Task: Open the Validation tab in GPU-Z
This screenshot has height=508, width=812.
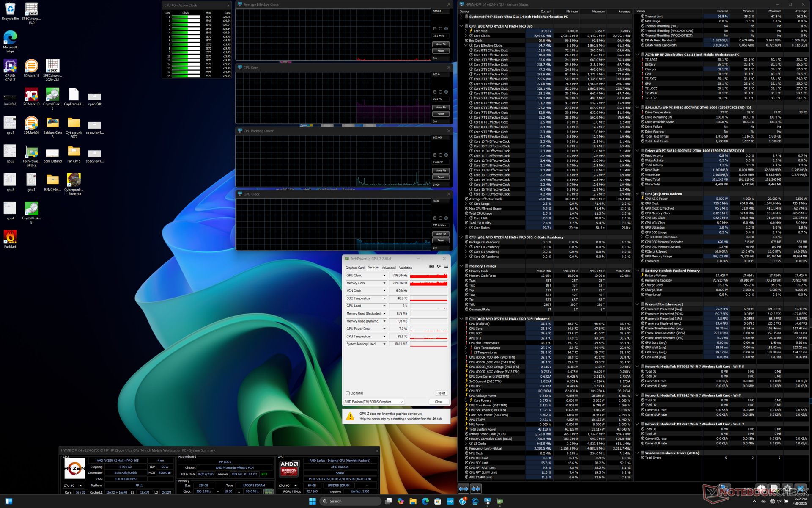Action: [x=405, y=268]
